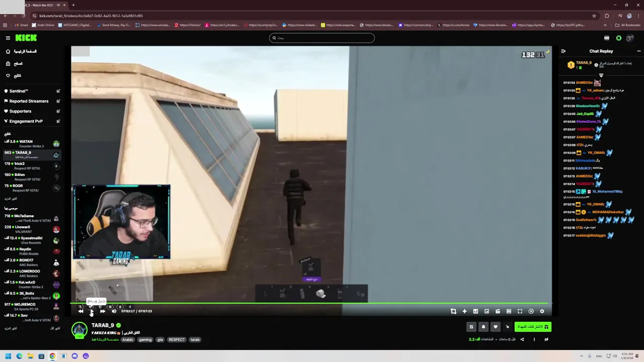Rewind the video playback
This screenshot has width=644, height=362.
80,311
